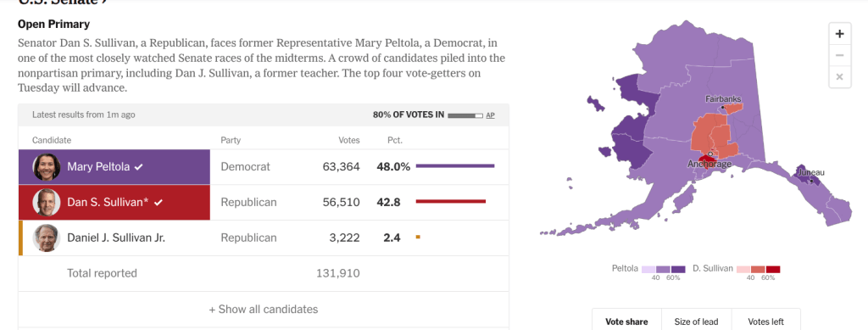Click the checkmark beside Dan S. Sullivan
This screenshot has height=330, width=868.
tap(159, 203)
